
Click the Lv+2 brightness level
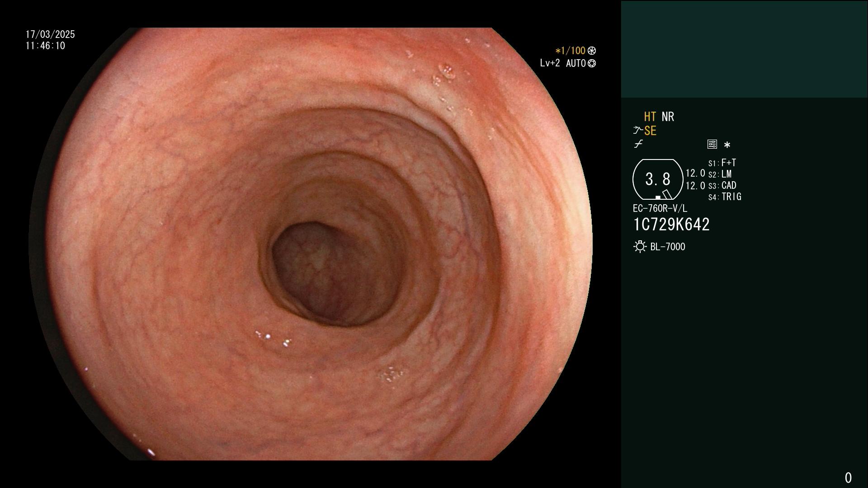[x=550, y=63]
